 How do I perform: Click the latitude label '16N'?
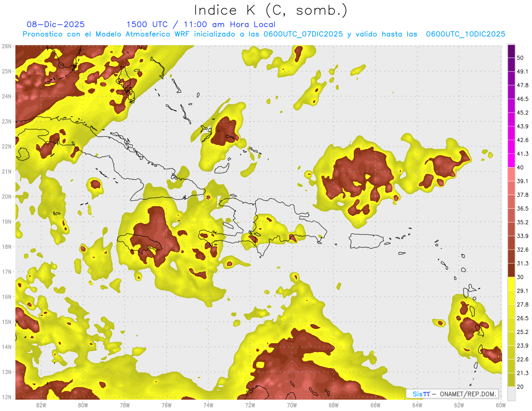(x=7, y=297)
